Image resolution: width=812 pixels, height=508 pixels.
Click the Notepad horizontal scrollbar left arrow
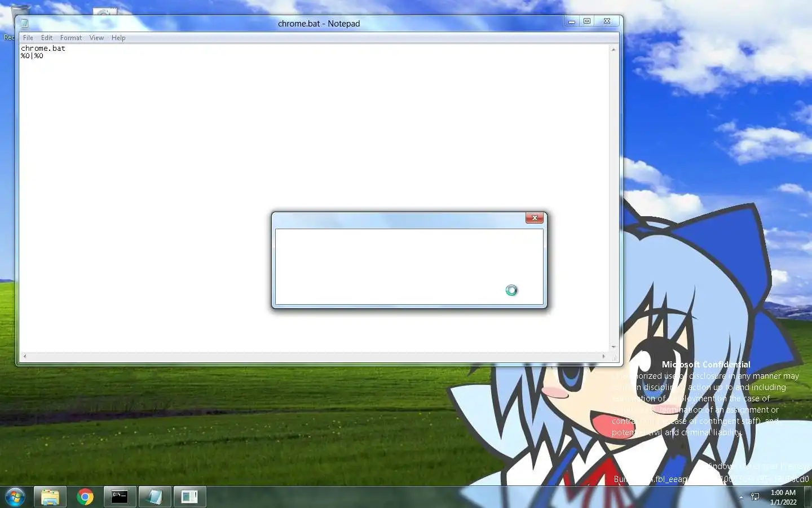coord(24,356)
